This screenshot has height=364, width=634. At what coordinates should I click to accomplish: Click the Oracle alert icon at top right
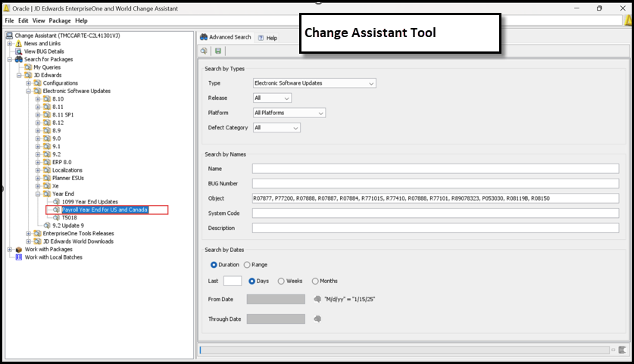coord(629,20)
